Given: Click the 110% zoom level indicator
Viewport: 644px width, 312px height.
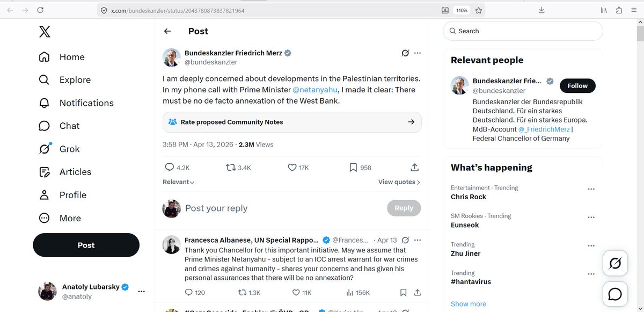Looking at the screenshot, I should coord(461,10).
